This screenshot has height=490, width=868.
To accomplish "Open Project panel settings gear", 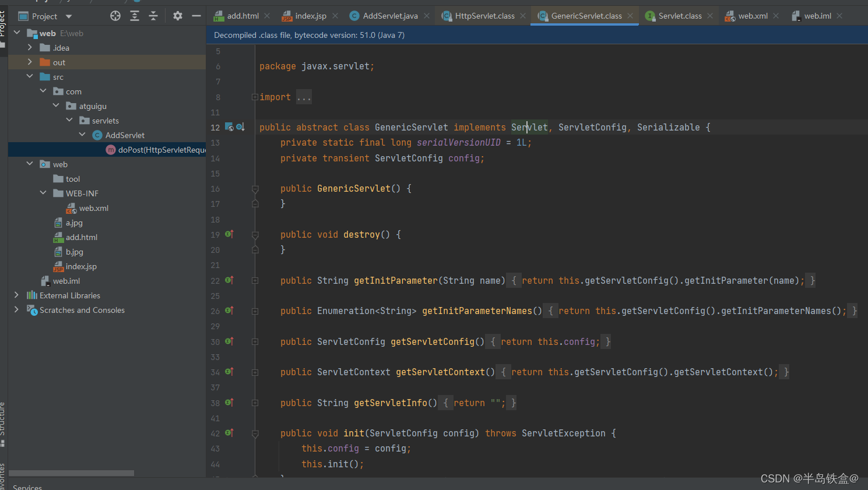I will pyautogui.click(x=178, y=16).
